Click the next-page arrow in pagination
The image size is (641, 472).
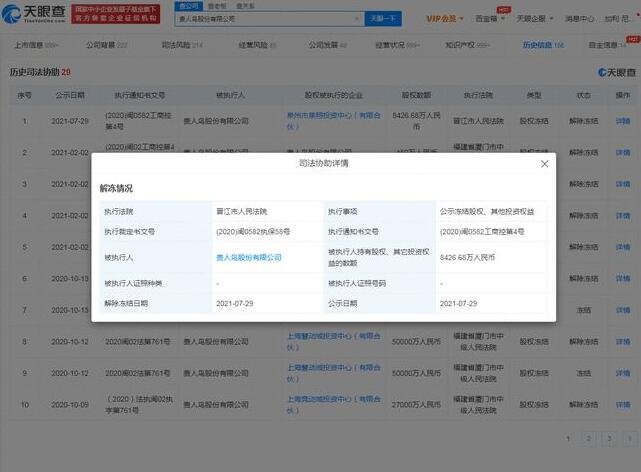tap(630, 438)
